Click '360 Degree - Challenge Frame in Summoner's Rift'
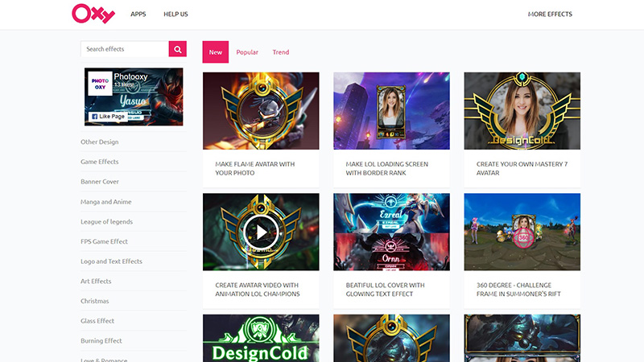644x362 pixels. pos(518,290)
